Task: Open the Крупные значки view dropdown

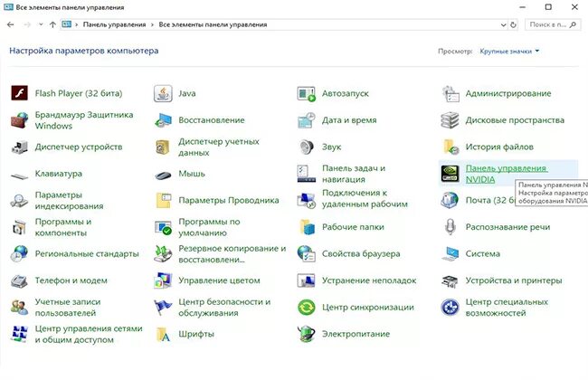Action: click(509, 51)
